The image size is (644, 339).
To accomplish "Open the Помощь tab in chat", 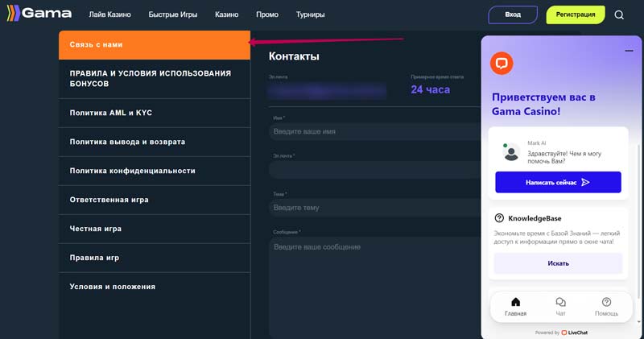I will coord(606,307).
